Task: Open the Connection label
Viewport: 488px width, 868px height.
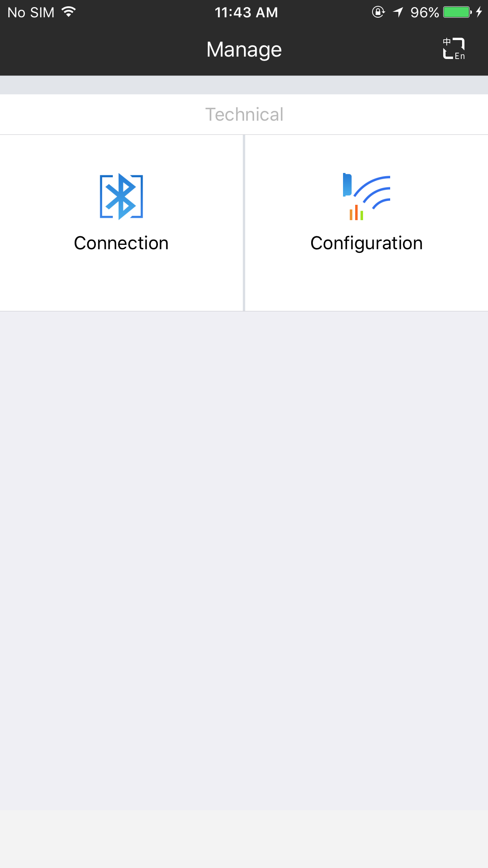Action: [x=121, y=243]
